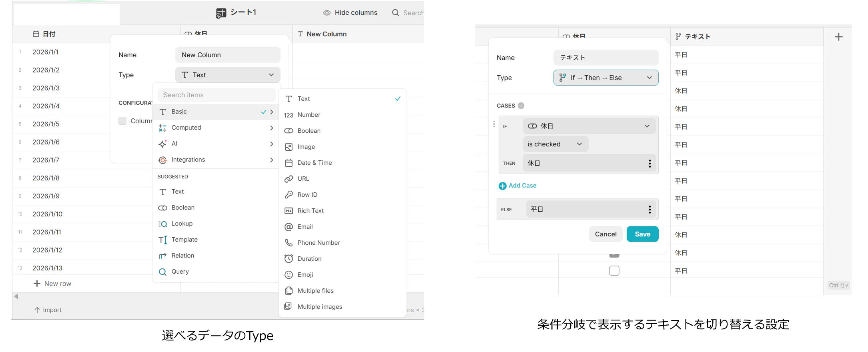Viewport: 868px width, 352px height.
Task: Select suggested Text type
Action: click(x=216, y=192)
